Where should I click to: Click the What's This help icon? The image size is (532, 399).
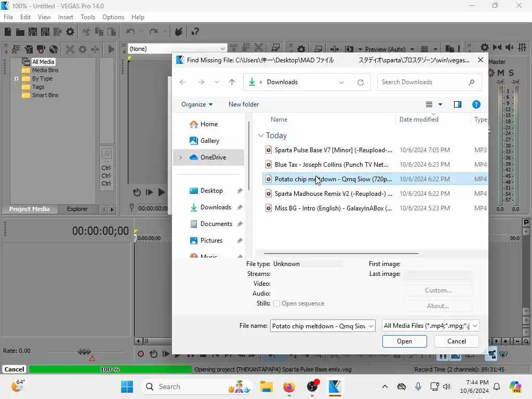[195, 32]
